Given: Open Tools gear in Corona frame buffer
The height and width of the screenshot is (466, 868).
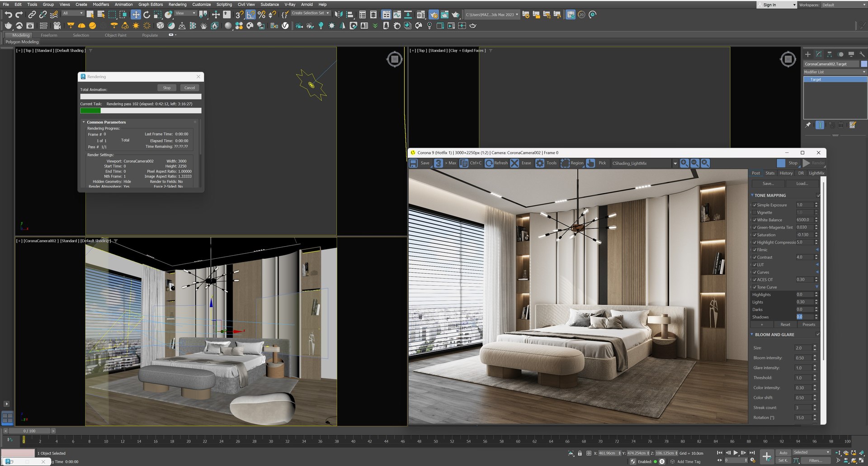Looking at the screenshot, I should click(540, 163).
